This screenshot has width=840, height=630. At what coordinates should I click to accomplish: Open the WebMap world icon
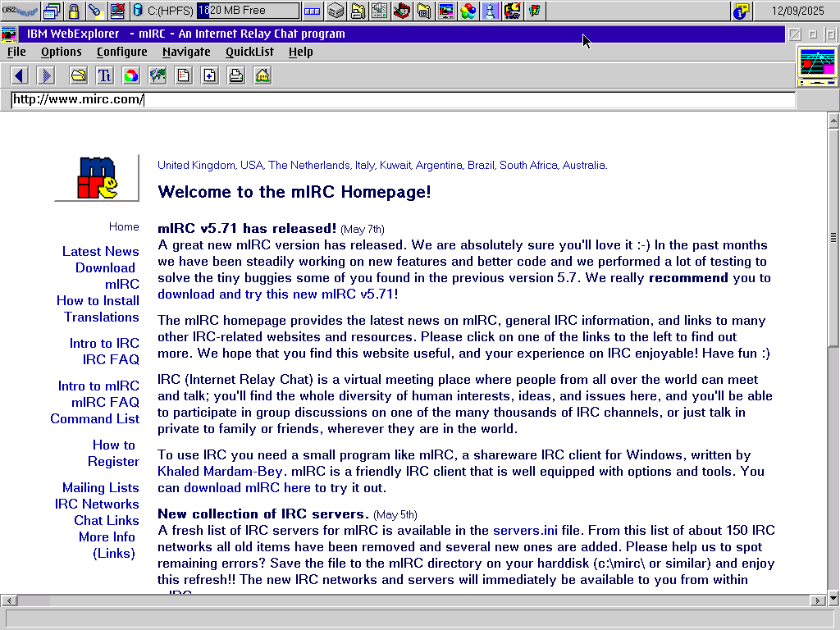pyautogui.click(x=157, y=75)
